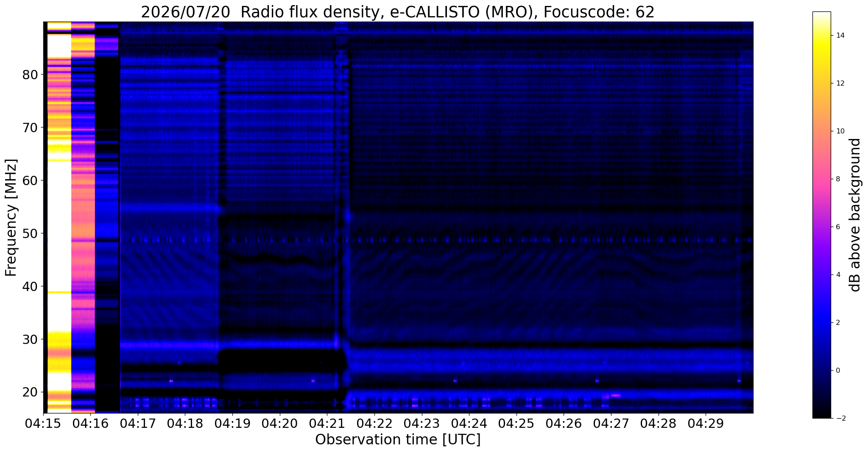
Task: Click the 04:16 time tick label
Action: point(90,424)
